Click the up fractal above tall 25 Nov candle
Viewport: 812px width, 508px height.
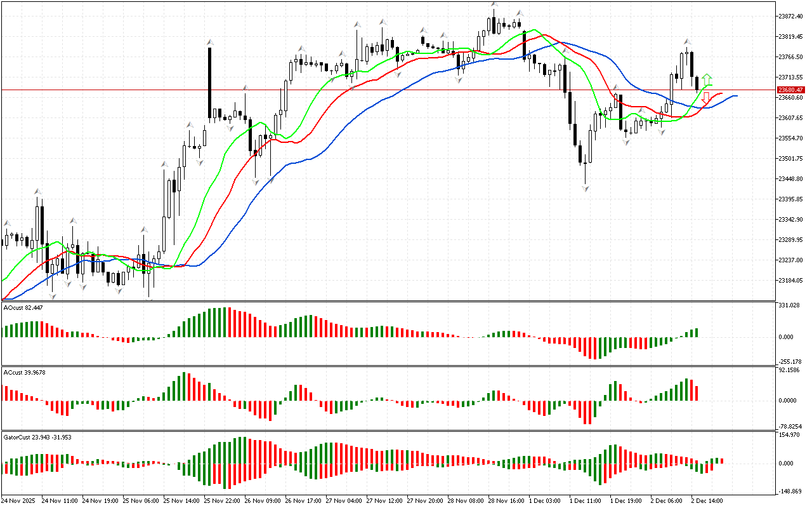click(209, 42)
